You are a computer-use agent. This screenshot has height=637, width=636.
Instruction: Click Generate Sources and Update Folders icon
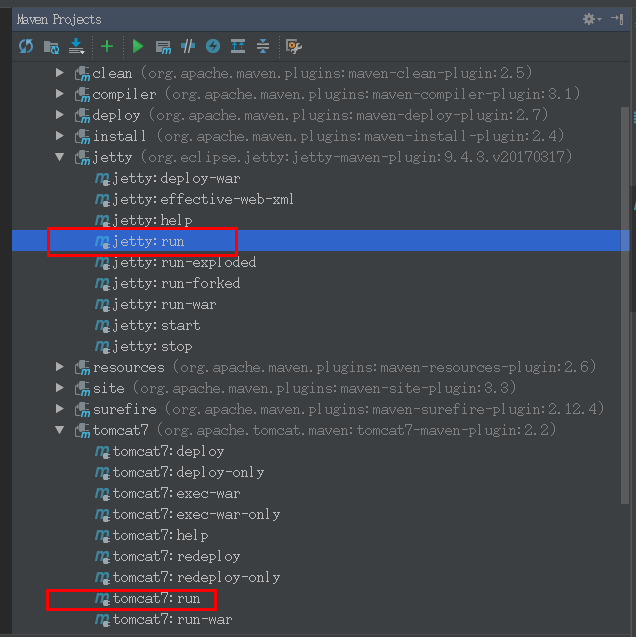pos(51,47)
